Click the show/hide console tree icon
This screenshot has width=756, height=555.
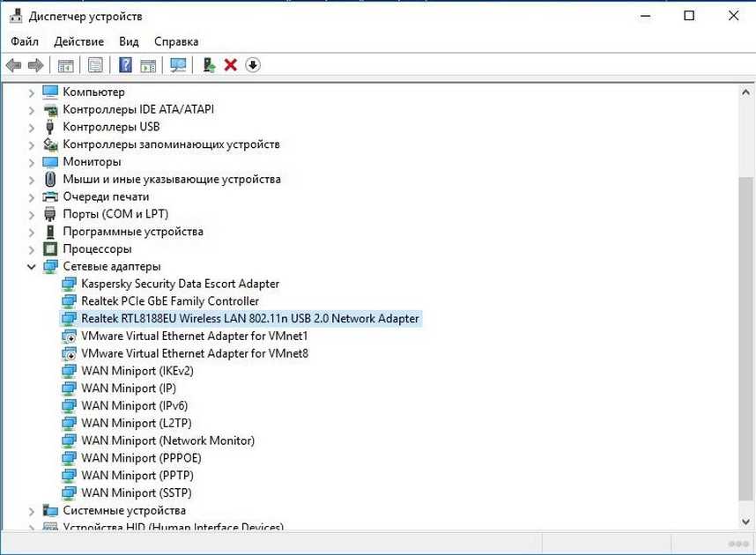click(65, 65)
